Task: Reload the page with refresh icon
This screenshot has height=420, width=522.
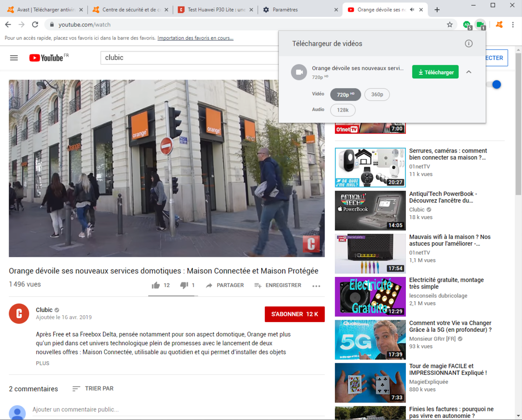Action: tap(35, 25)
